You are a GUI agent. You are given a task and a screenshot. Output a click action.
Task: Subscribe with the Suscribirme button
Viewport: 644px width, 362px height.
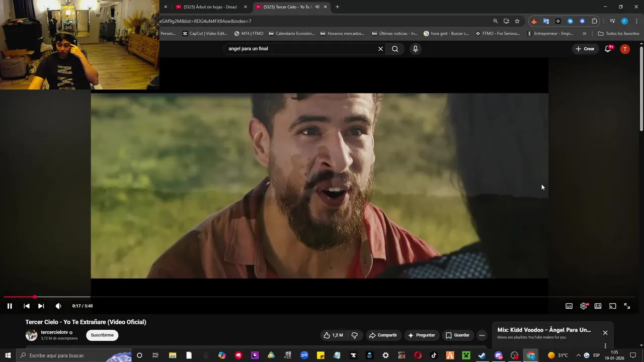point(102,335)
